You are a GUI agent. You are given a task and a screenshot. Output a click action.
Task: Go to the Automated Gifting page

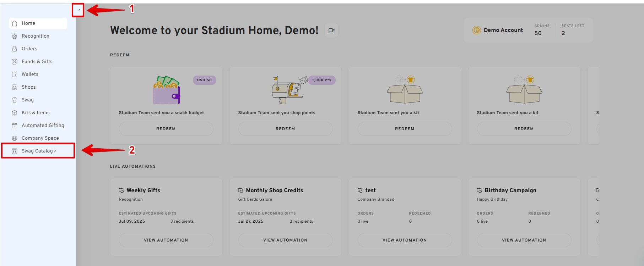pyautogui.click(x=43, y=126)
